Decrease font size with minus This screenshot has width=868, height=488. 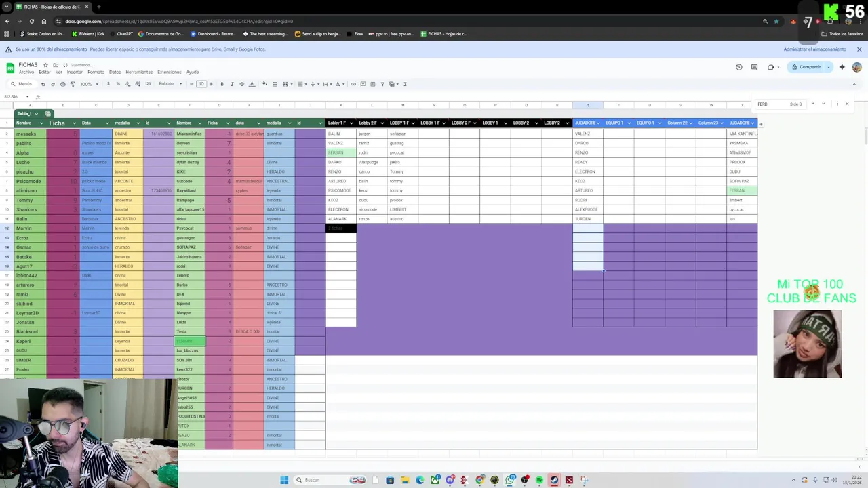(192, 84)
